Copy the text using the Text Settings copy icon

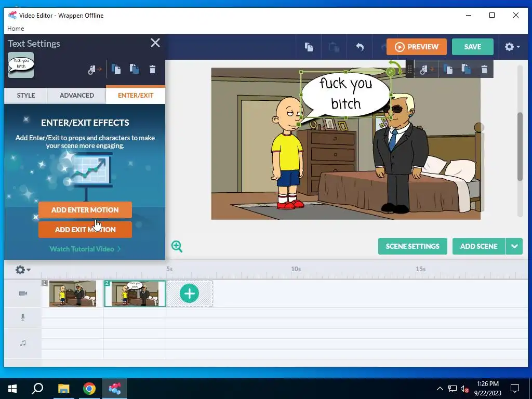(x=116, y=69)
